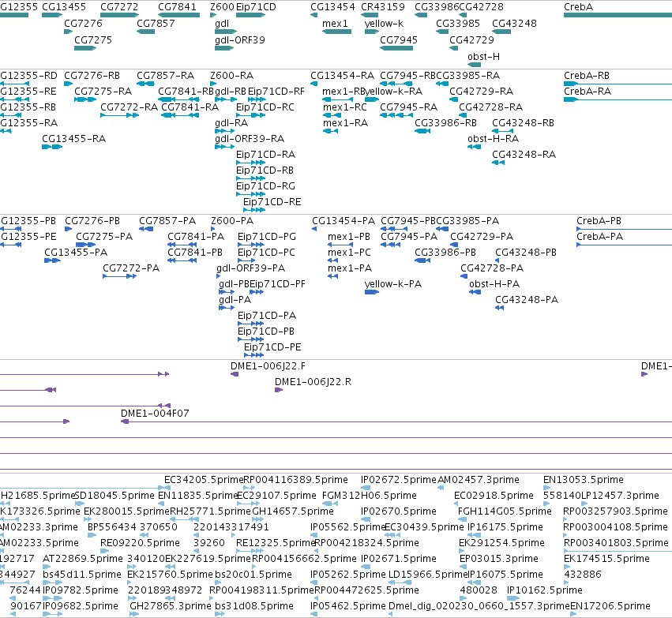
Task: Select the bs45d11.5prime EST label
Action: [x=82, y=575]
